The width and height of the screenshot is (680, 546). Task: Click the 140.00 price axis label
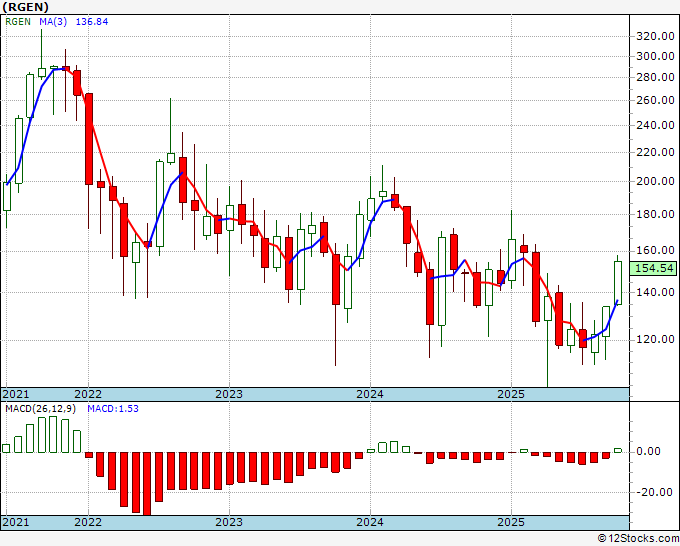point(655,292)
